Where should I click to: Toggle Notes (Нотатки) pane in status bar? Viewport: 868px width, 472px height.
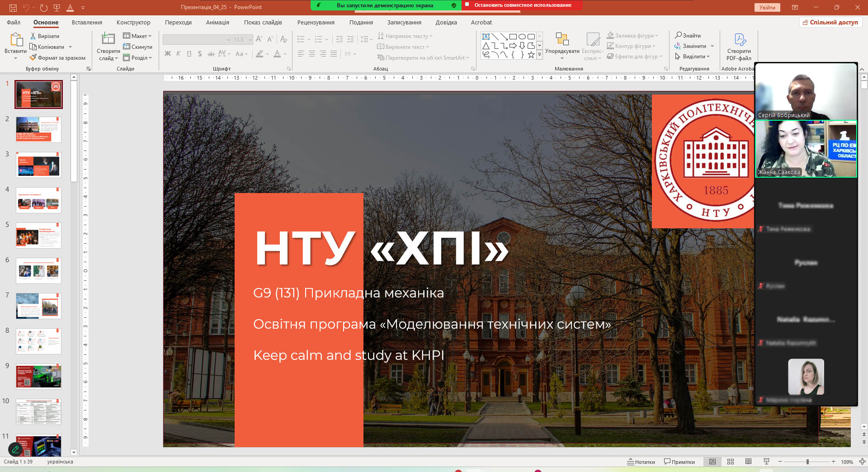click(x=641, y=462)
